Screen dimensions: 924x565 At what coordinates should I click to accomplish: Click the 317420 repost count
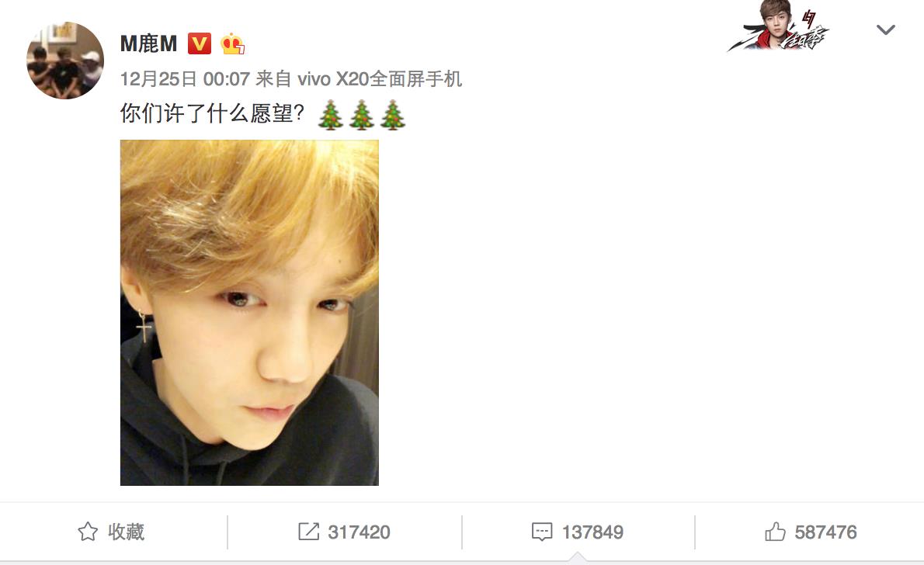coord(359,532)
